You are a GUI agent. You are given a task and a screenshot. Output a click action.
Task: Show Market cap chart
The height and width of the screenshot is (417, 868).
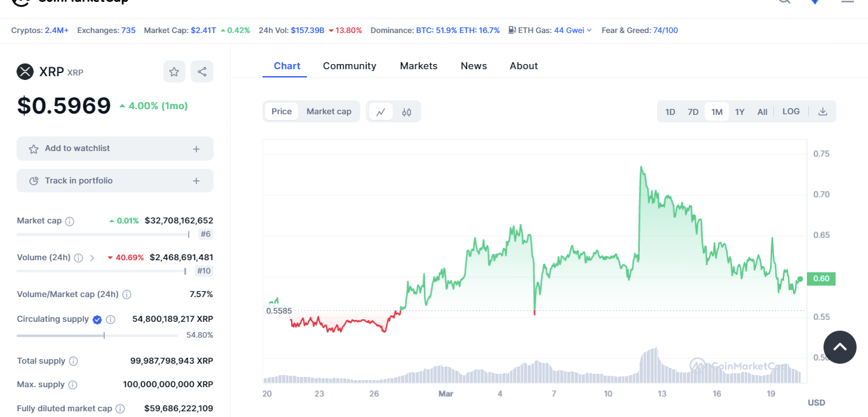329,112
